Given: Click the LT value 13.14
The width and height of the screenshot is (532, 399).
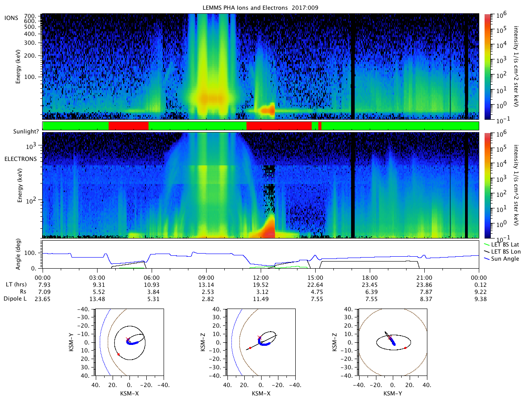Looking at the screenshot, I should (x=206, y=284).
